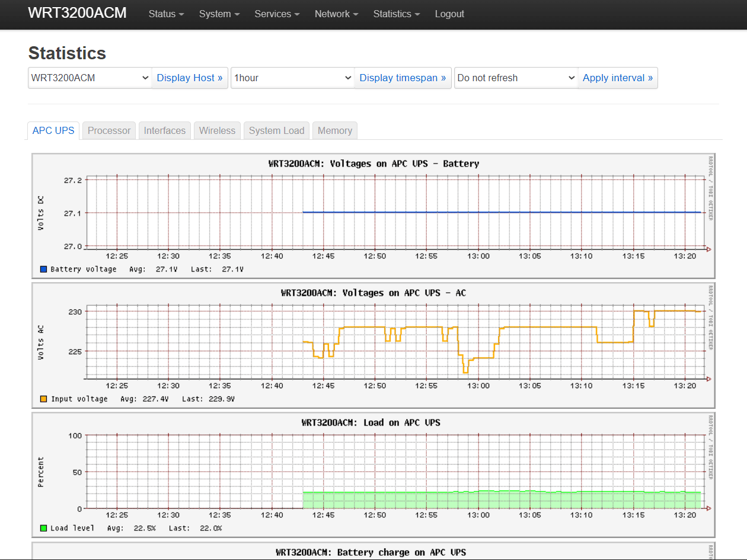Click the WRT3200ACM brand title
This screenshot has width=747, height=560.
click(x=77, y=13)
